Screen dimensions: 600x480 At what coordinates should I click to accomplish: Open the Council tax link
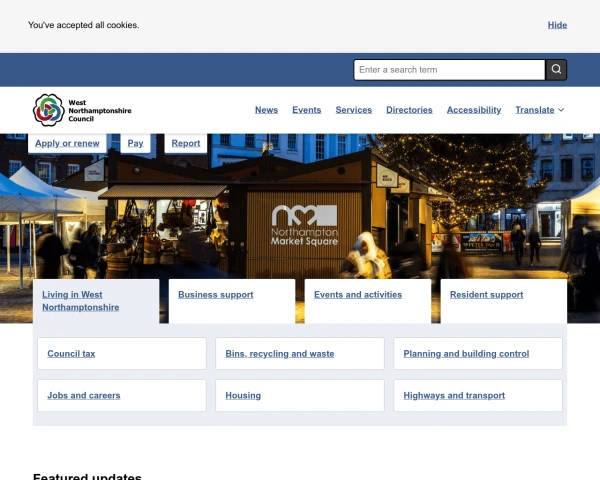(122, 354)
